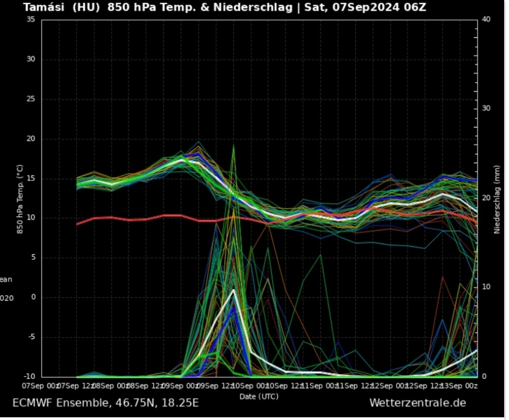Click the 40 tick on the precipitation axis
509x420 pixels.
[x=486, y=20]
